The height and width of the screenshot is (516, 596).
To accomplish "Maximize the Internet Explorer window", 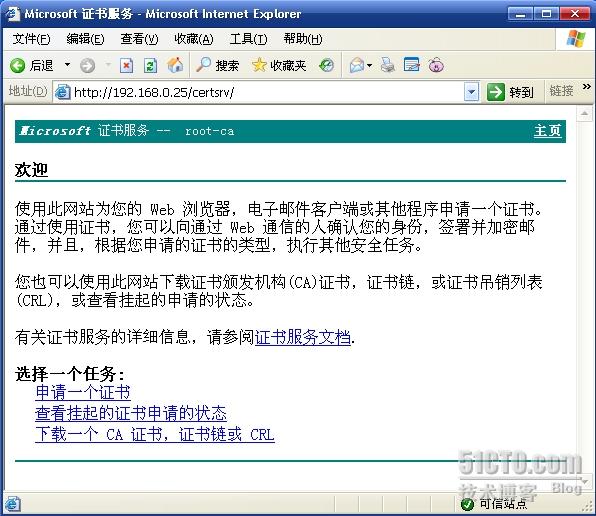I will [x=546, y=14].
